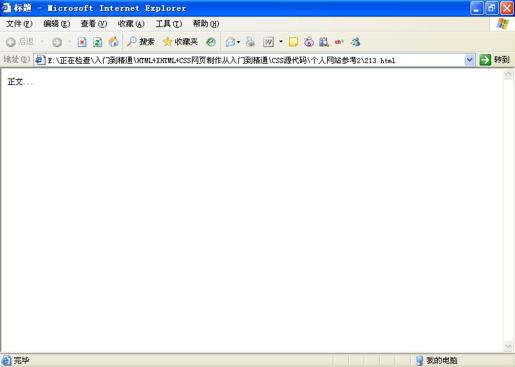Viewport: 515px width, 367px height.
Task: Expand the address bar dropdown arrow
Action: pos(469,60)
